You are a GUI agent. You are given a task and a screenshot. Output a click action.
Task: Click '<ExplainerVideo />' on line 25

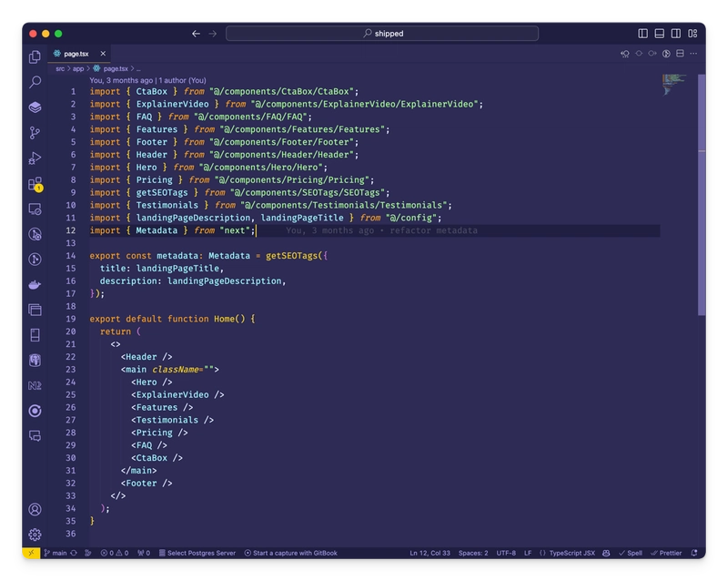pyautogui.click(x=177, y=394)
